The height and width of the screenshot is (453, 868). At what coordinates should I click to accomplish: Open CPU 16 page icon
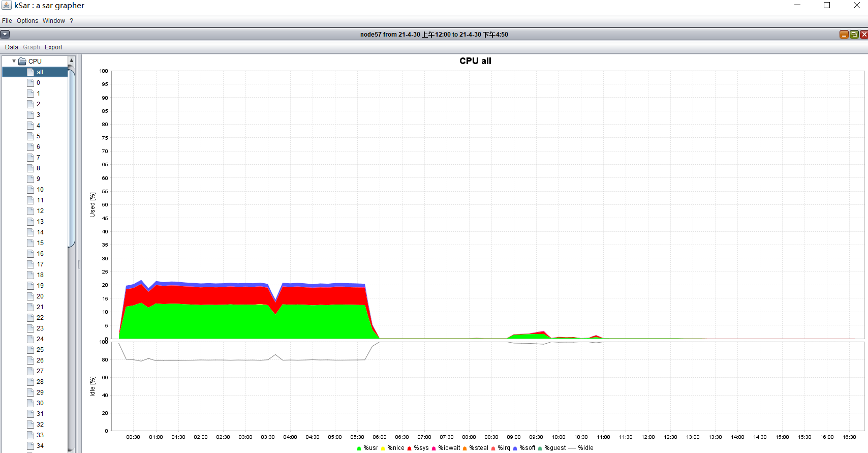[x=30, y=253]
